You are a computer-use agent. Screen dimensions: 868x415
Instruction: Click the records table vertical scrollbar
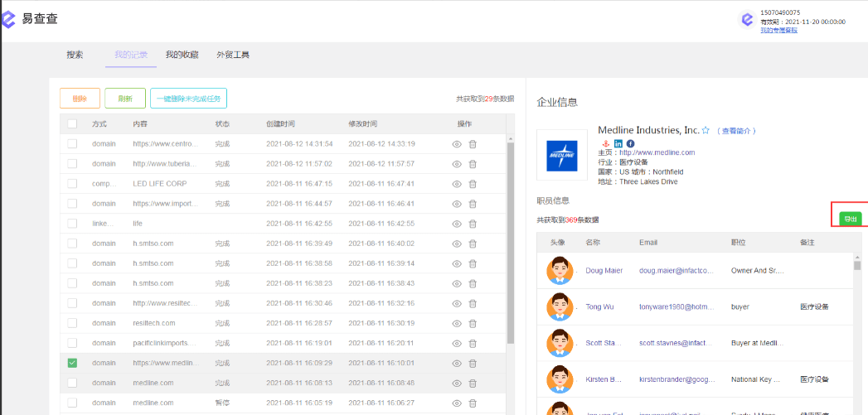point(511,240)
